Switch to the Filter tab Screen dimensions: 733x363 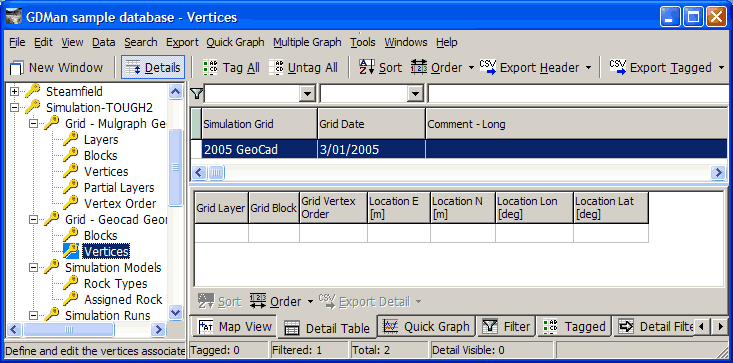point(506,327)
